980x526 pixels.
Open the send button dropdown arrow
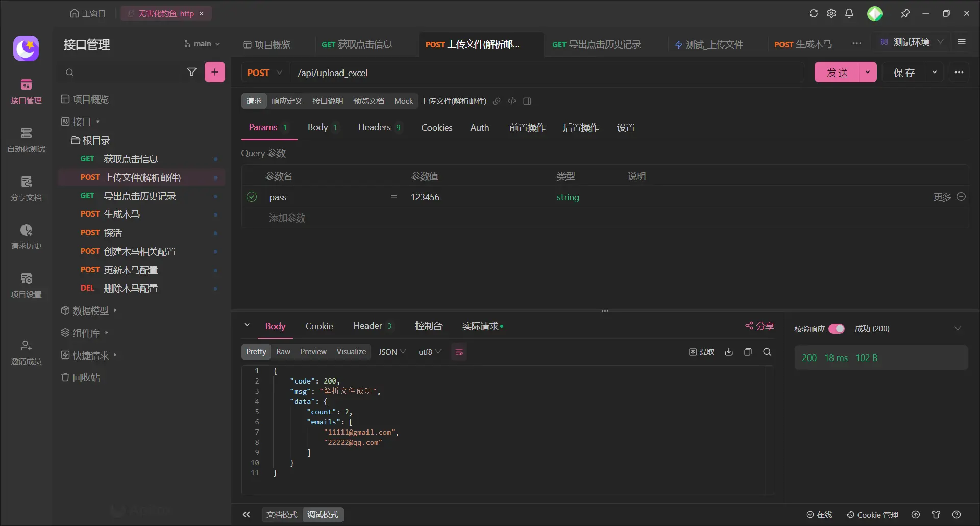pos(868,73)
